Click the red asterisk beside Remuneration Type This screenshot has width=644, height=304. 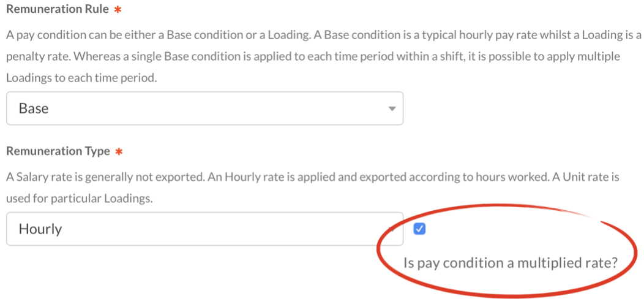pyautogui.click(x=118, y=151)
